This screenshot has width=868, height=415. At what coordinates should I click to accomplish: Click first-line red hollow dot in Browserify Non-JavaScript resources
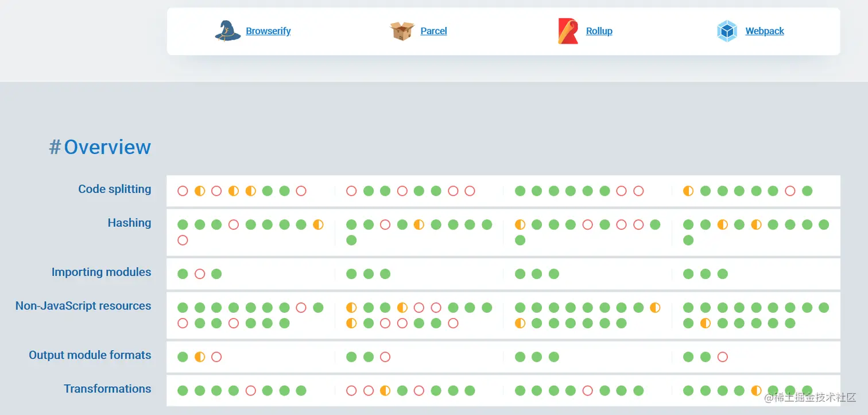(301, 308)
